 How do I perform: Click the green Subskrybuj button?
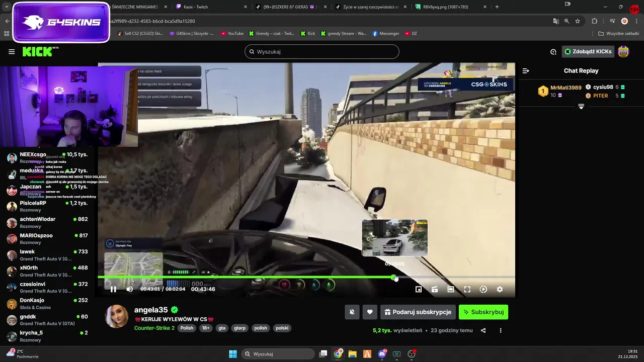(x=484, y=312)
